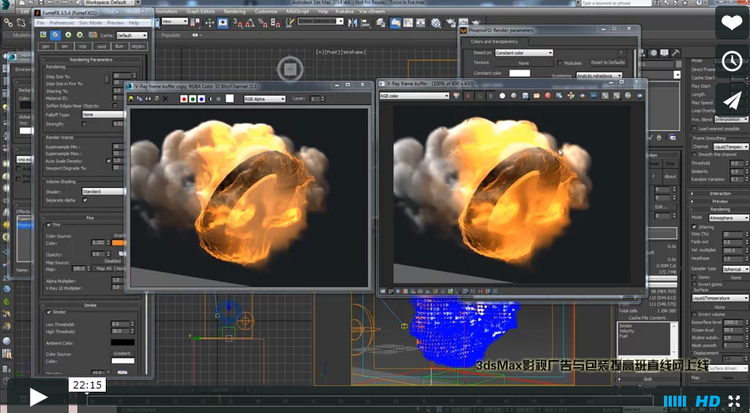Click the video play button
The image size is (750, 413).
click(38, 398)
